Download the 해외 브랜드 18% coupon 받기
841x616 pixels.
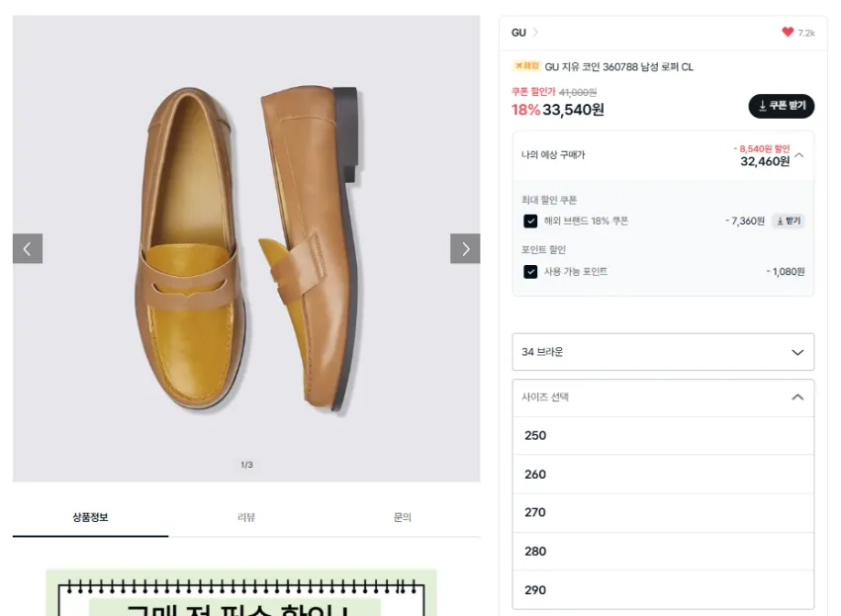[788, 220]
